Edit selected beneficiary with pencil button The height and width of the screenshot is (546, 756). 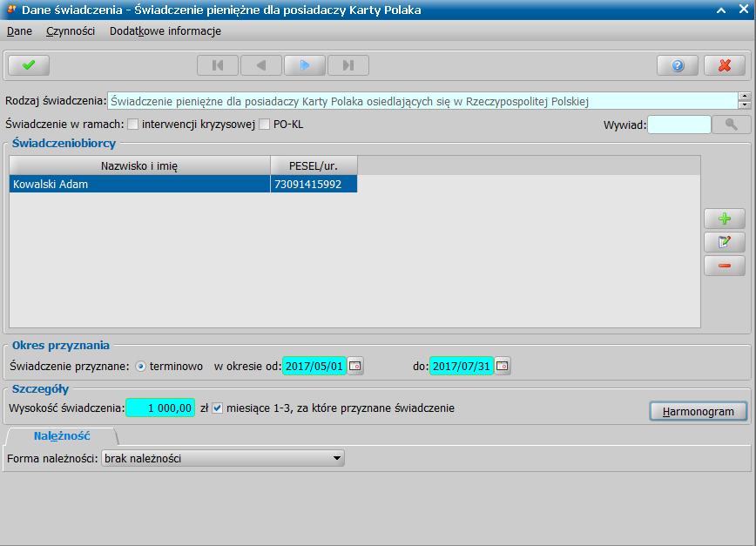click(x=724, y=242)
